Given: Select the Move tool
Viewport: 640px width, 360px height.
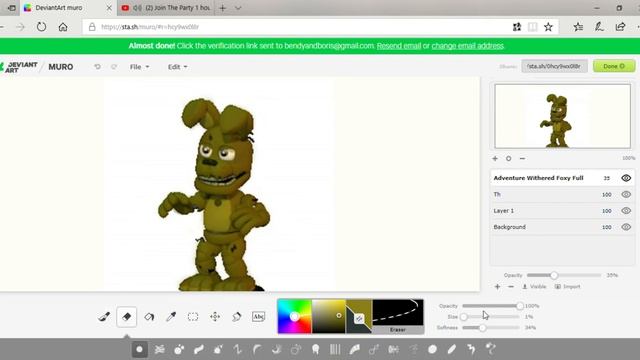Looking at the screenshot, I should click(x=215, y=317).
